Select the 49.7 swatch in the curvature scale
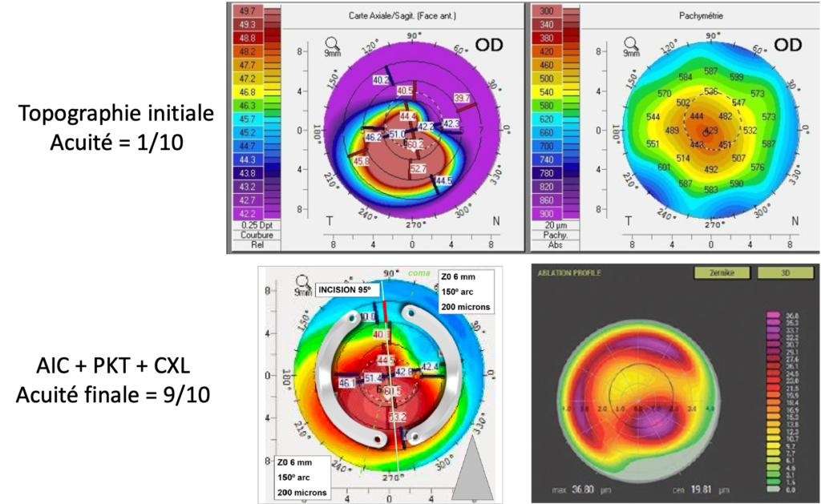 point(247,11)
